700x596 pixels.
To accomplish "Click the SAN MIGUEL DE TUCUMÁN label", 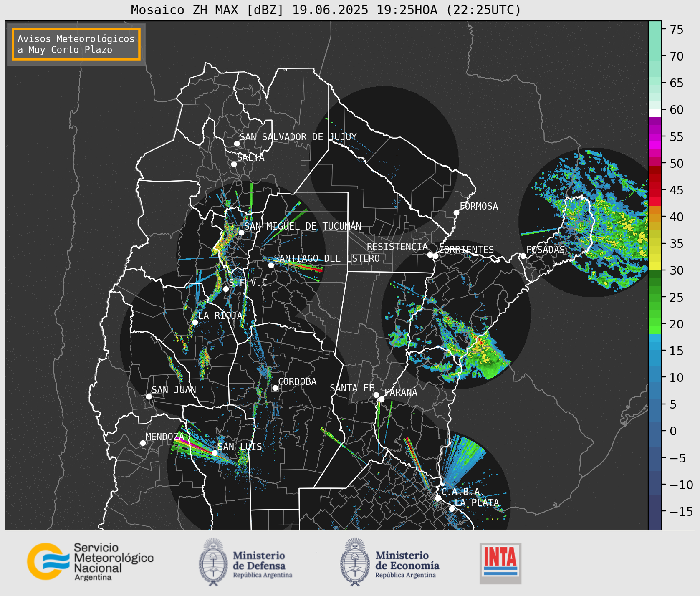I will pyautogui.click(x=303, y=226).
